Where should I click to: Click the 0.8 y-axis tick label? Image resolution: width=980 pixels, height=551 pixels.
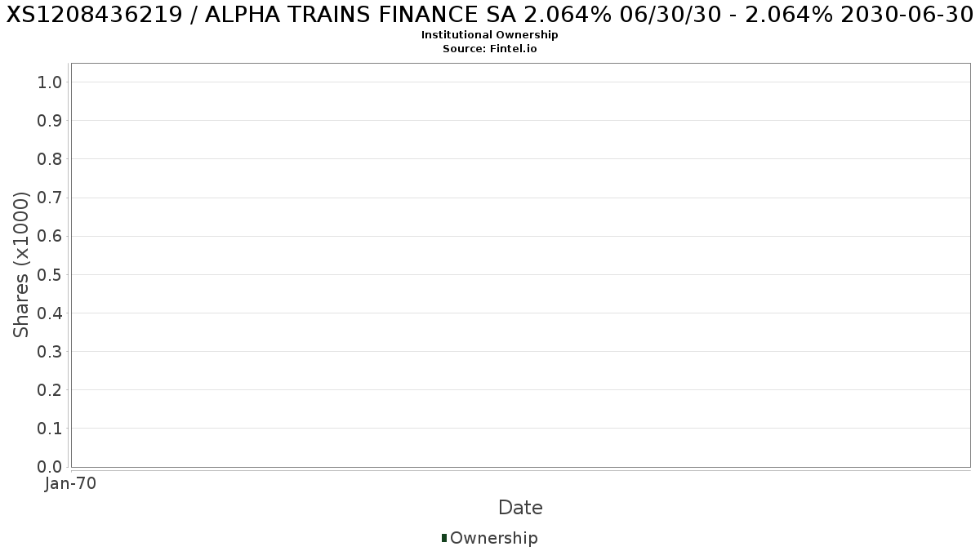tap(50, 159)
